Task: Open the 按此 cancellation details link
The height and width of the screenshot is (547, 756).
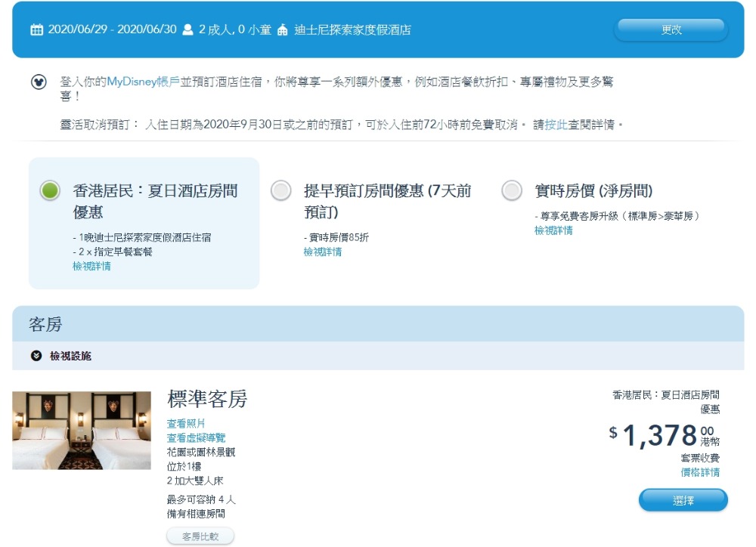Action: click(x=556, y=125)
